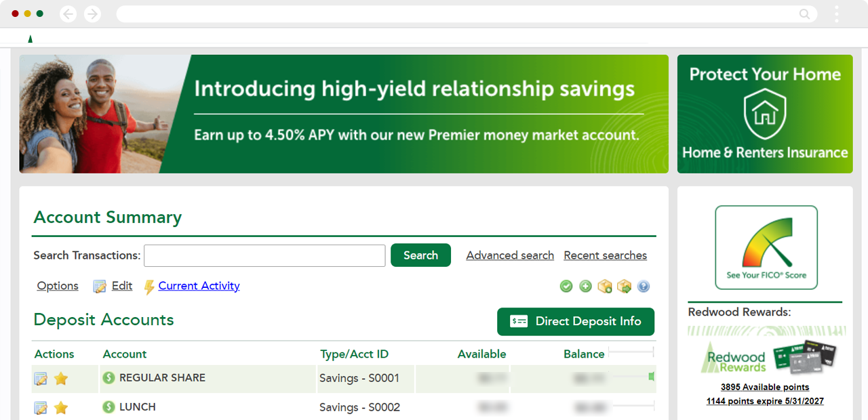Image resolution: width=868 pixels, height=420 pixels.
Task: Click the LUNCH account name
Action: [138, 407]
